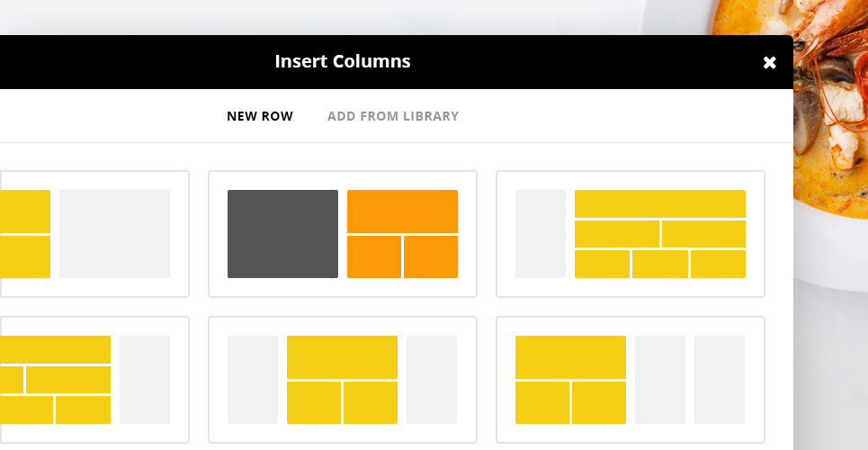Click the large orange block in highlighted layout
The height and width of the screenshot is (450, 868).
click(402, 211)
